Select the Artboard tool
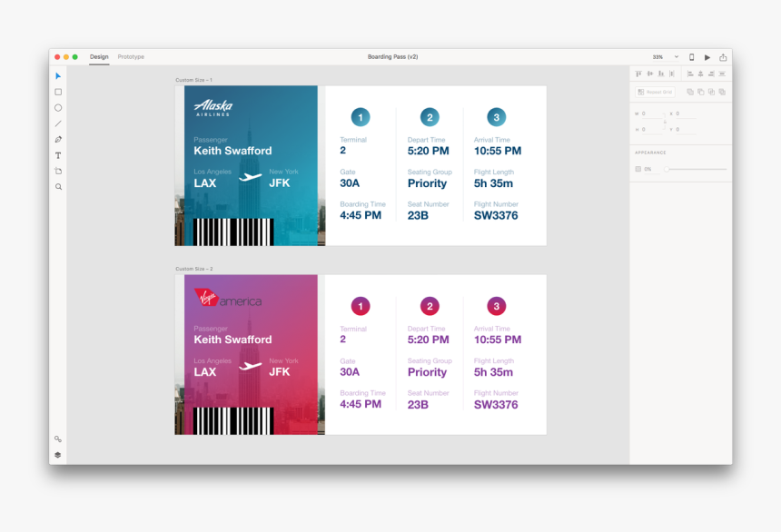This screenshot has height=532, width=781. coord(58,171)
